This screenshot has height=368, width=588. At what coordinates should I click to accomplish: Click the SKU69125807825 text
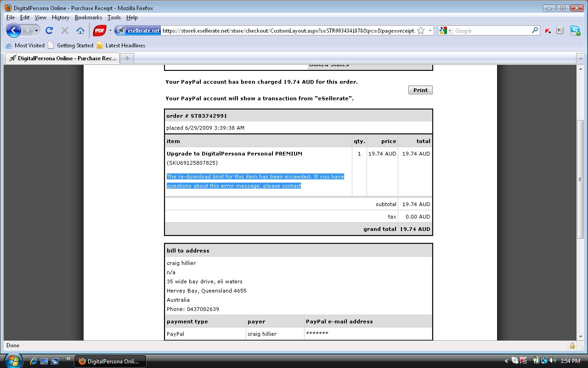click(x=192, y=163)
